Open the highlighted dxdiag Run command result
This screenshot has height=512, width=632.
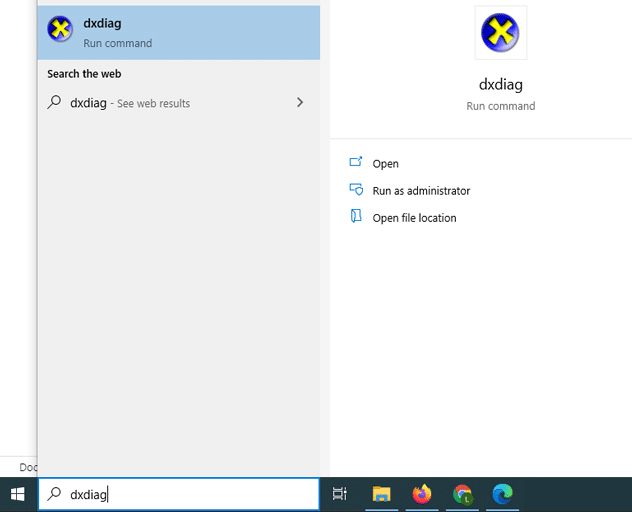(179, 33)
